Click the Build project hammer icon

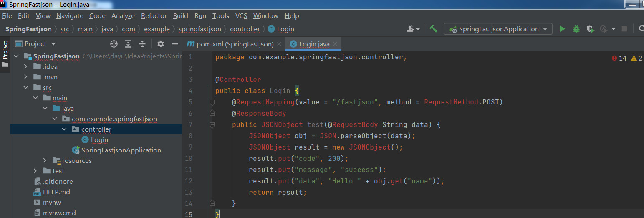(434, 29)
